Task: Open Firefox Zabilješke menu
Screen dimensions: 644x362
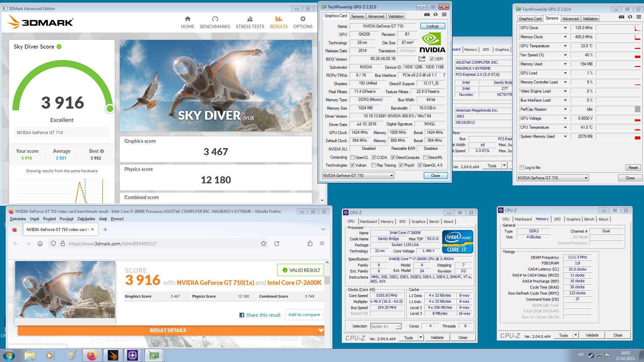Action: click(86, 219)
